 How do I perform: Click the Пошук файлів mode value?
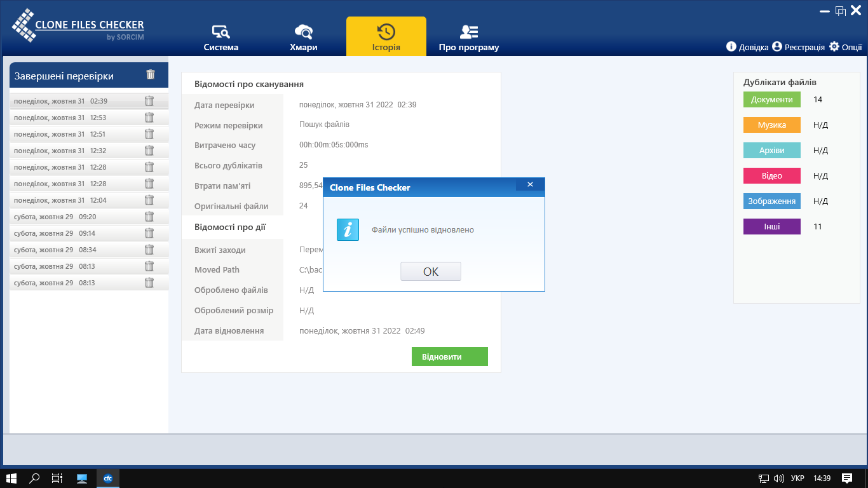(324, 125)
